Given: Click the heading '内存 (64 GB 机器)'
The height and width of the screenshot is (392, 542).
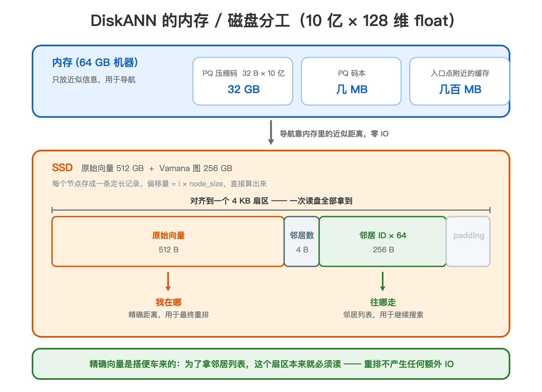Looking at the screenshot, I should coord(95,63).
